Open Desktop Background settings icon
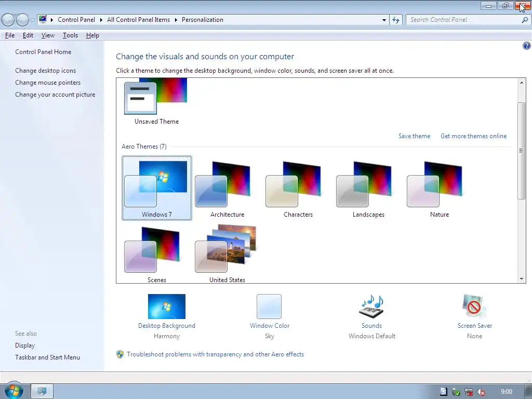This screenshot has height=399, width=532. 167,307
